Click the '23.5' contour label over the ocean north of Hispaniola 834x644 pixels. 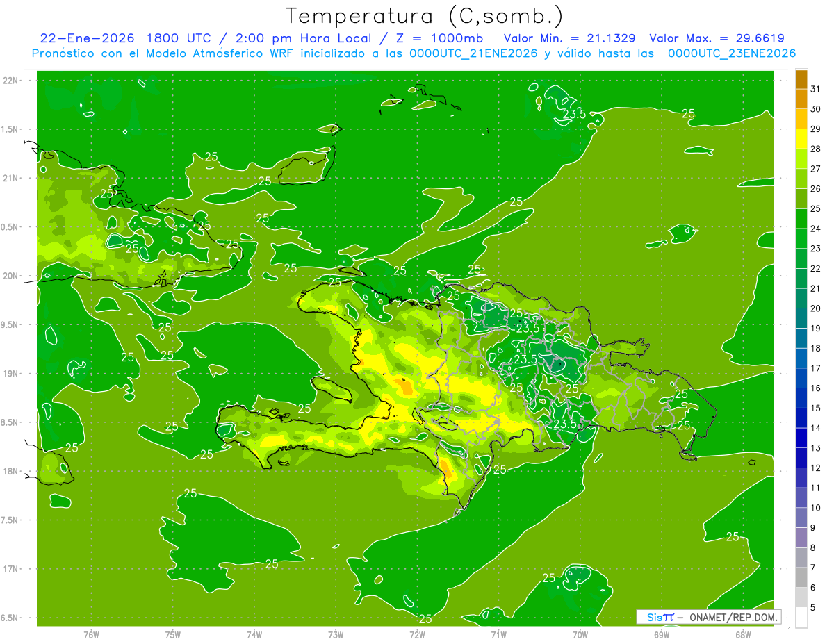tap(574, 115)
